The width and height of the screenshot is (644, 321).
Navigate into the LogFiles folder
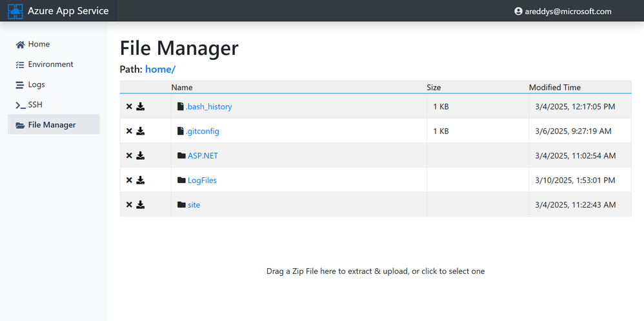(202, 180)
